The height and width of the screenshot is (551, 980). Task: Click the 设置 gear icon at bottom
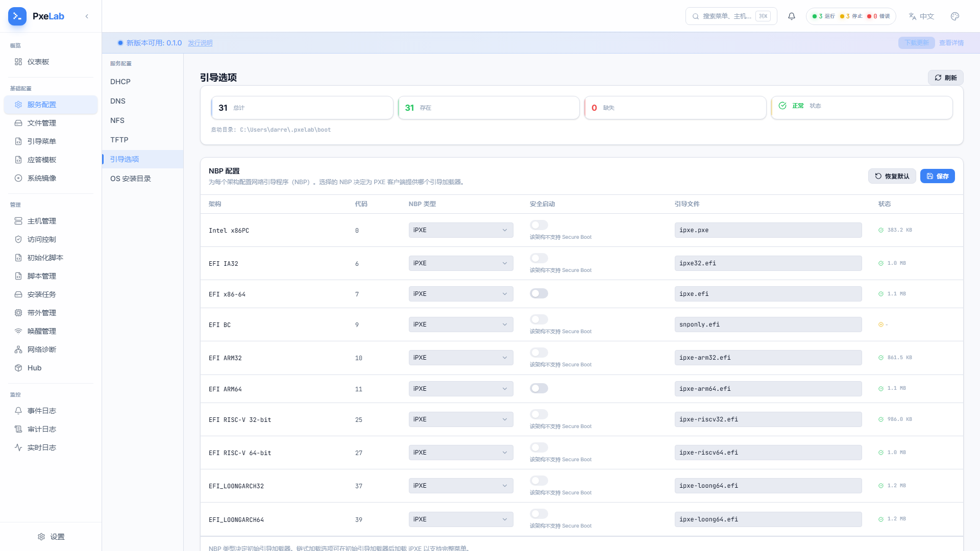(x=41, y=537)
